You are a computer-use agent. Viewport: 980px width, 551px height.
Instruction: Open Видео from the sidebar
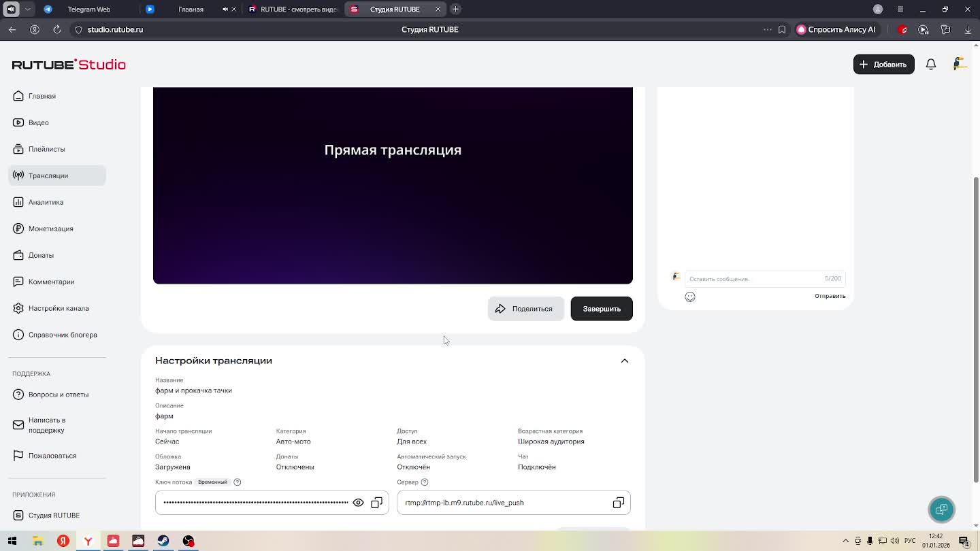click(57, 122)
